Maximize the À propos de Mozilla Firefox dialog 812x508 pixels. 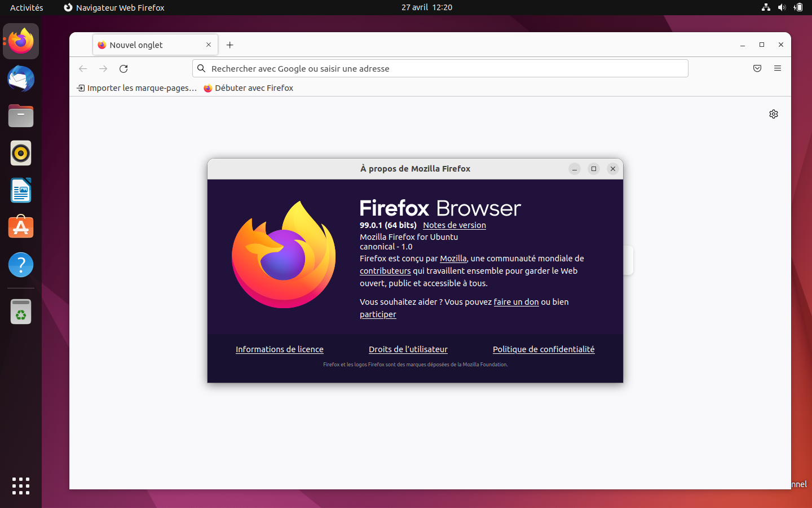[594, 169]
